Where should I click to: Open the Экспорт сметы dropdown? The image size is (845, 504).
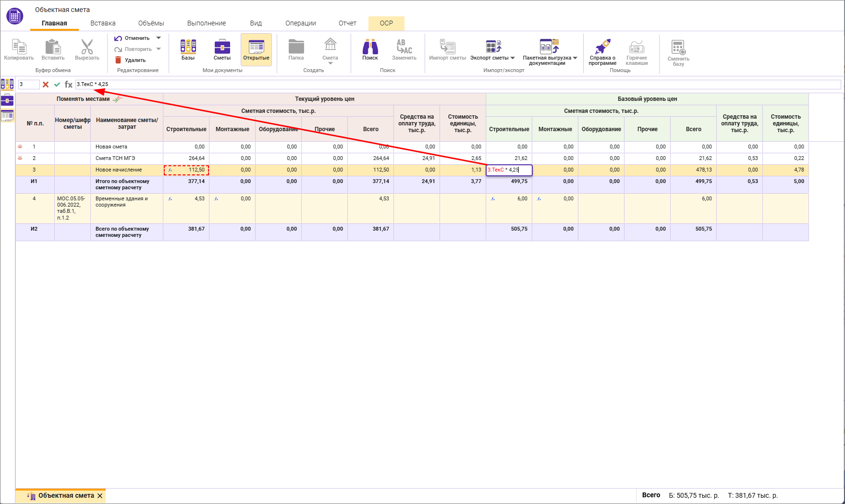[513, 58]
